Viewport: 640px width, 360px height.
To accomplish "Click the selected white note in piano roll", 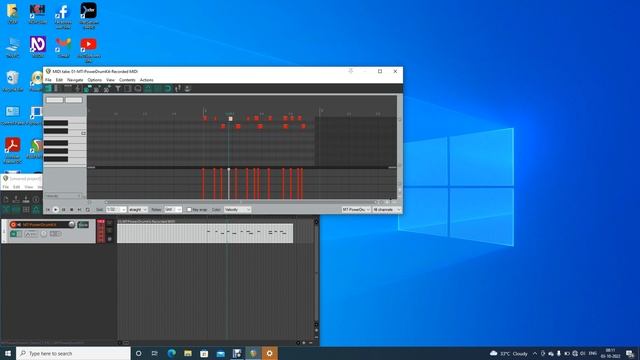I will point(231,119).
